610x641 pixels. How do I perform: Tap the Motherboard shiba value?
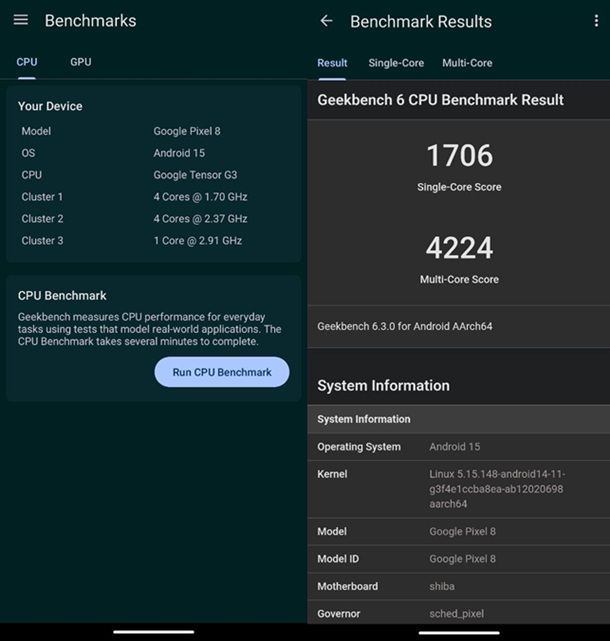pos(442,586)
